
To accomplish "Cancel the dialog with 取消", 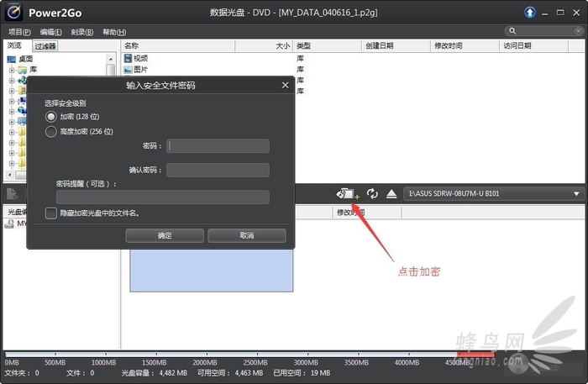I will 247,235.
